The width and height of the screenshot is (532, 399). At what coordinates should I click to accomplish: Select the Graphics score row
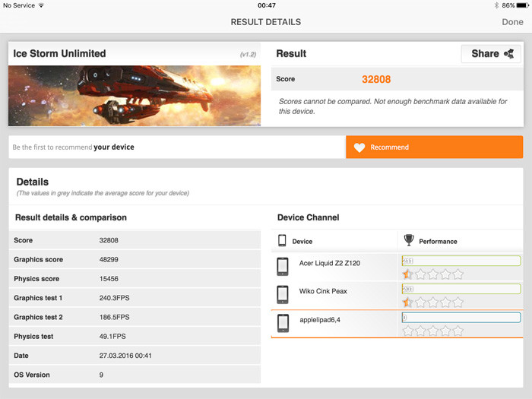point(135,260)
